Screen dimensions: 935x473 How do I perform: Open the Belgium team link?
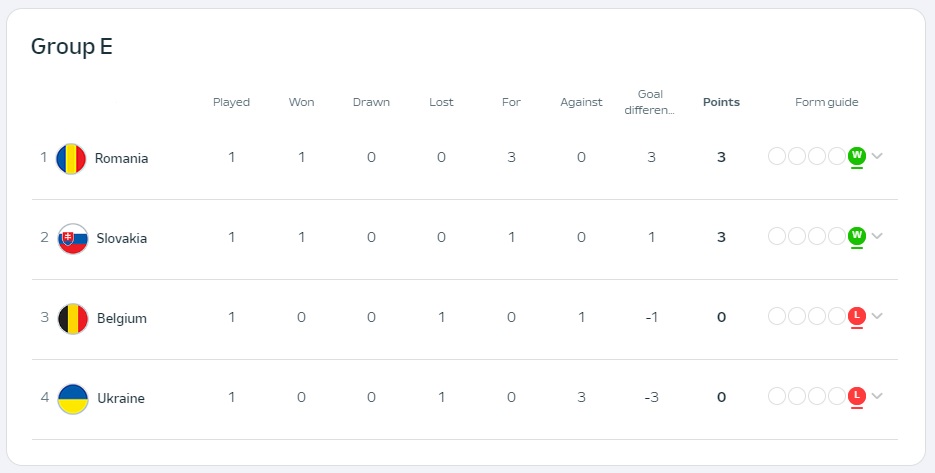coord(122,319)
